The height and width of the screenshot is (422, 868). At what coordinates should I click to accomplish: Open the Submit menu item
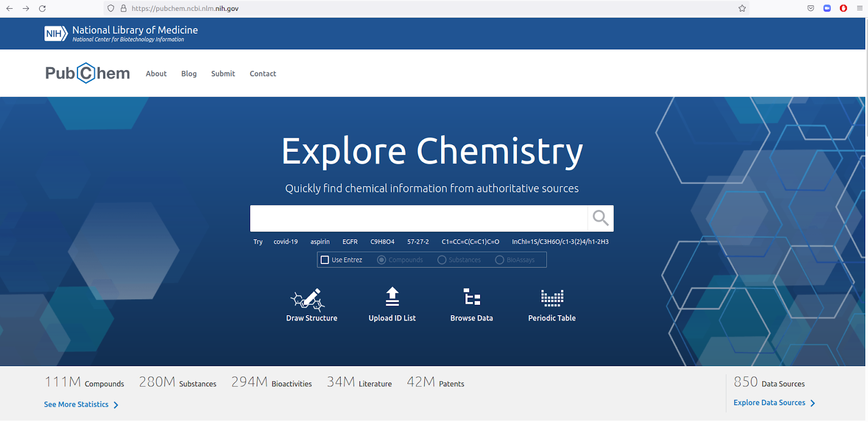[x=223, y=74]
